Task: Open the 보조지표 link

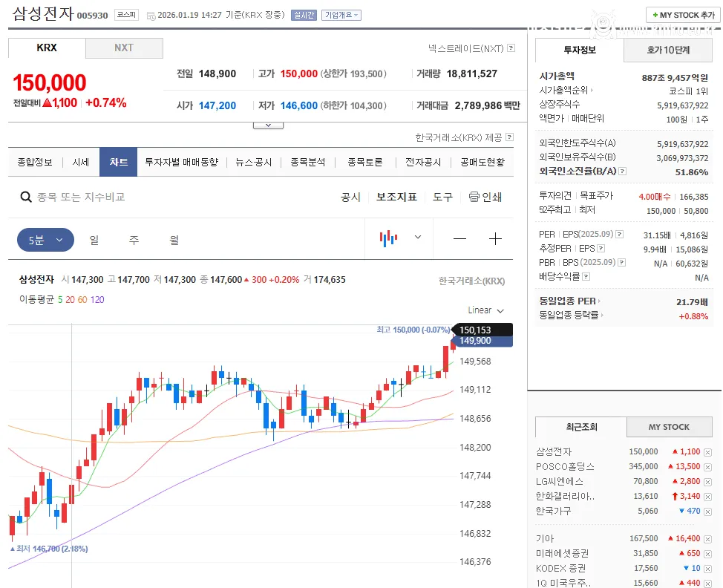Action: 396,197
